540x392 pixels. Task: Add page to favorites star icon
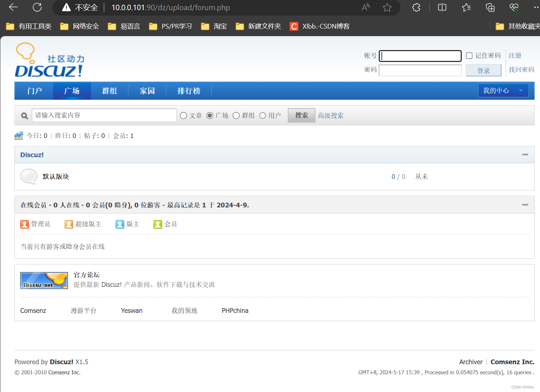pos(387,7)
